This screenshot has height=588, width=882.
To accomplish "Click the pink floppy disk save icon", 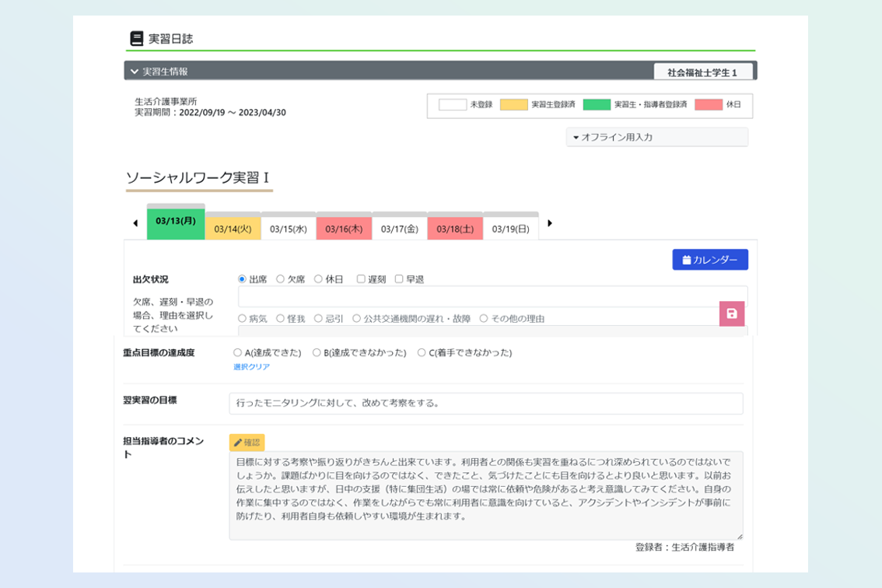I will pos(731,313).
